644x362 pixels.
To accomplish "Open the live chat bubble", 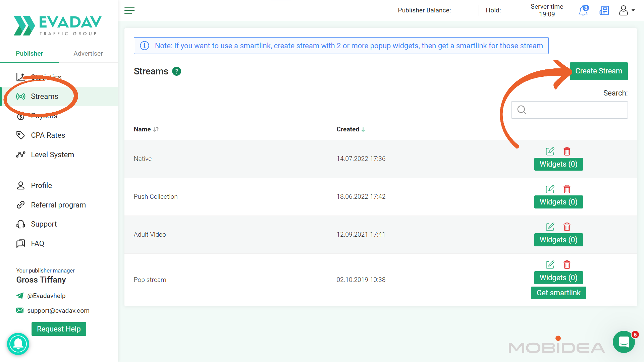I will coord(624,342).
